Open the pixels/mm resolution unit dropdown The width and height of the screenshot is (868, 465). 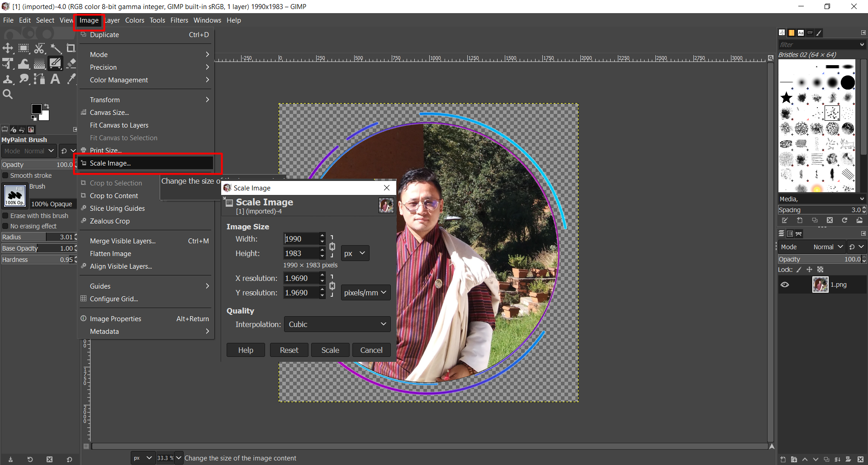365,293
